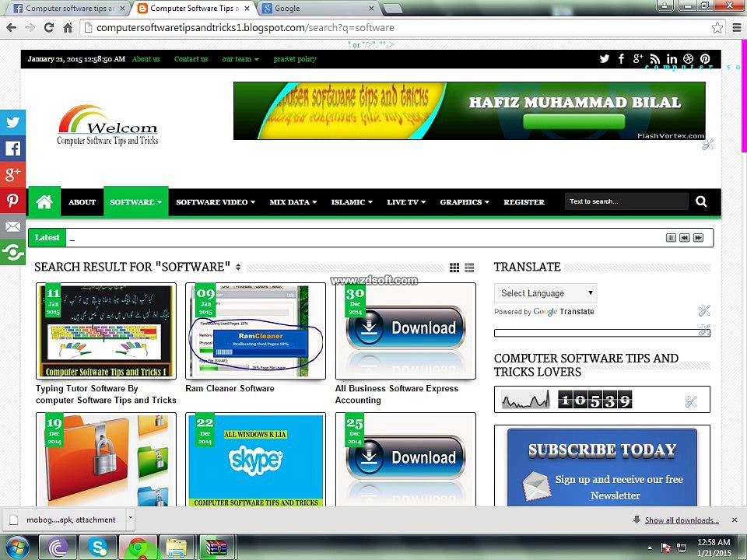Open the 'About us' link in top bar
Screen dimensions: 747x560
tap(146, 59)
